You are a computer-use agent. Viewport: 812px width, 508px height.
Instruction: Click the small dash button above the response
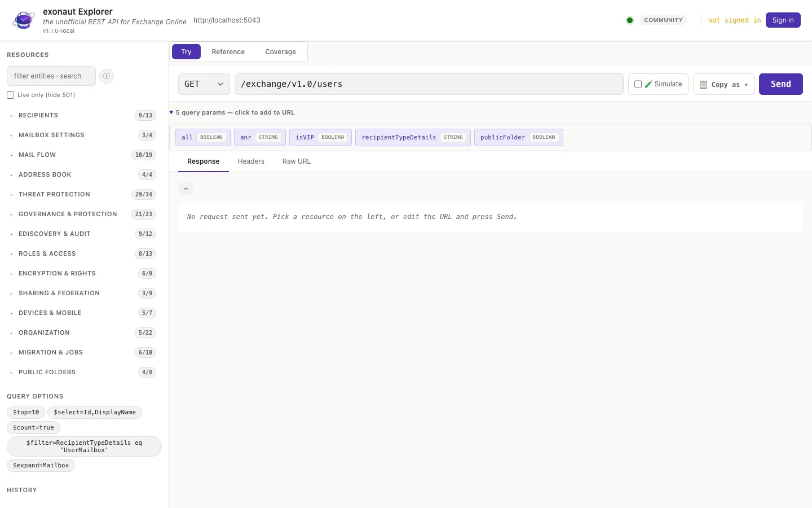pos(186,189)
